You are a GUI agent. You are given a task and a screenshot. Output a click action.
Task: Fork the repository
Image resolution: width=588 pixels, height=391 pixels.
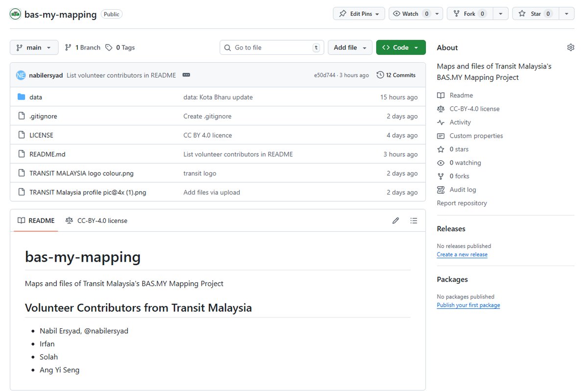[x=469, y=14]
